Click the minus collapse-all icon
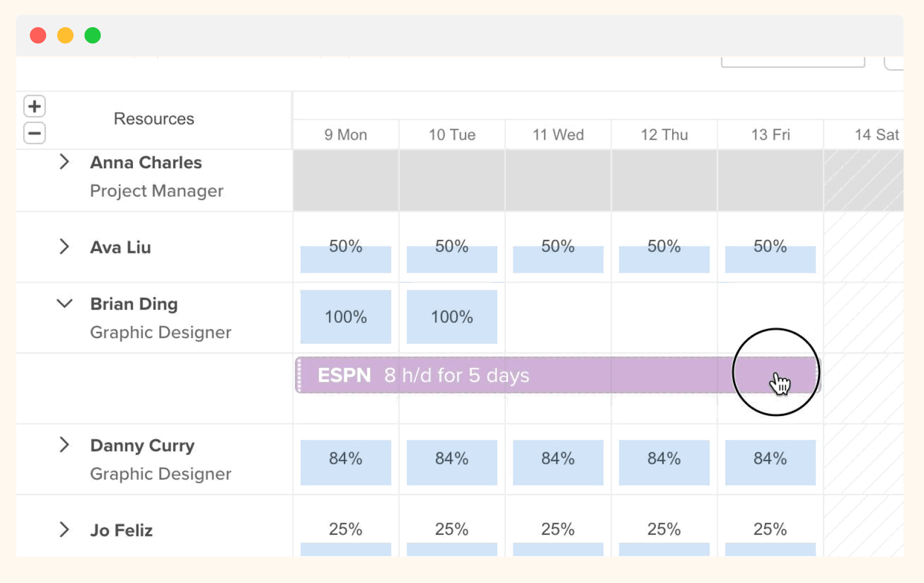 tap(35, 134)
